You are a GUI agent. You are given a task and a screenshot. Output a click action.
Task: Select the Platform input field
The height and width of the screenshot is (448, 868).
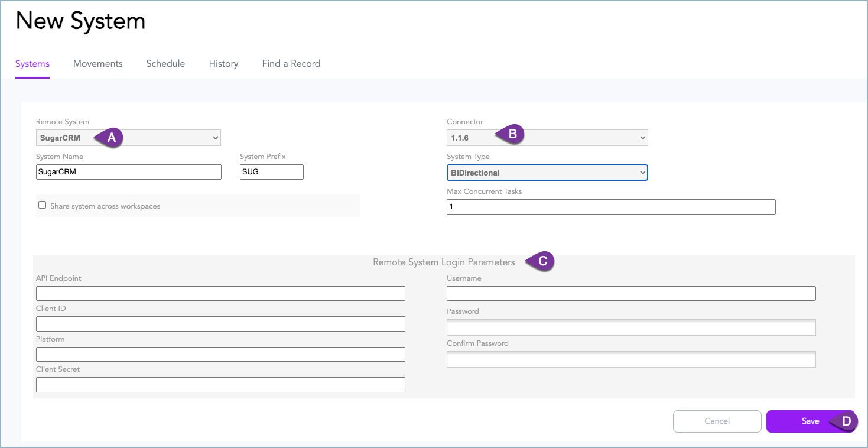(x=220, y=354)
